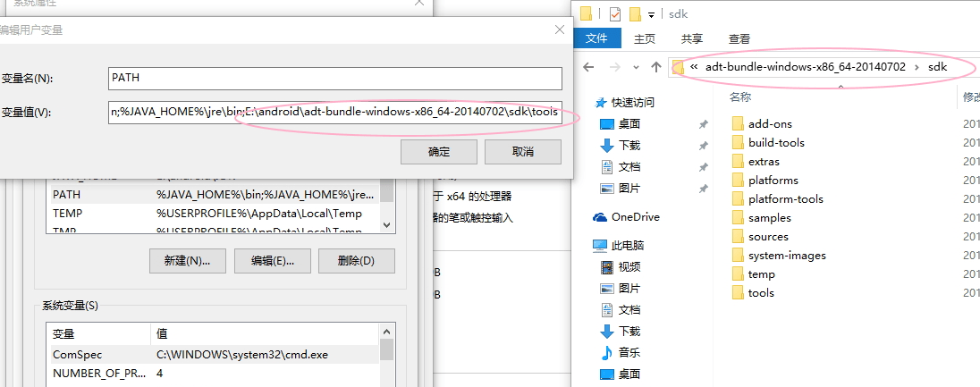Open the build-tools folder
The image size is (980, 387).
click(775, 142)
